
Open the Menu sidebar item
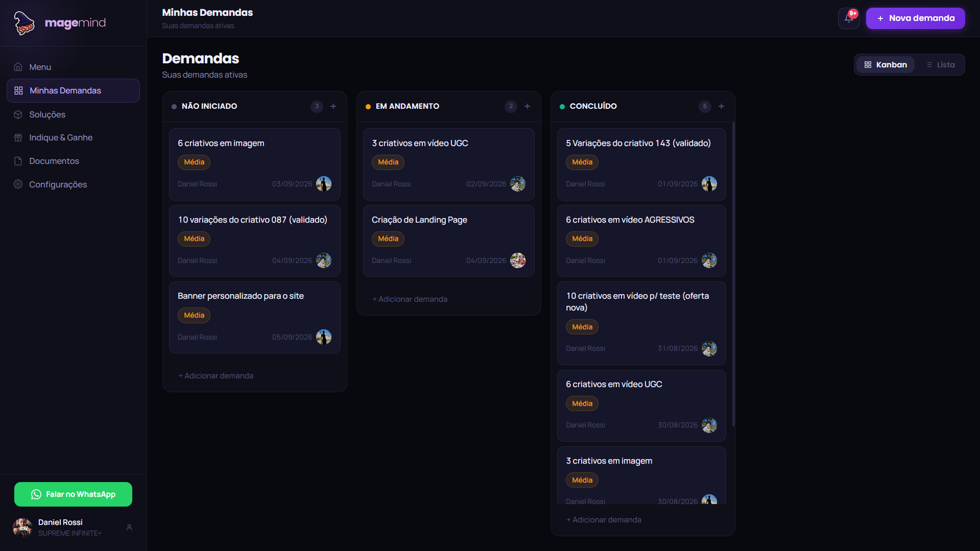point(73,67)
